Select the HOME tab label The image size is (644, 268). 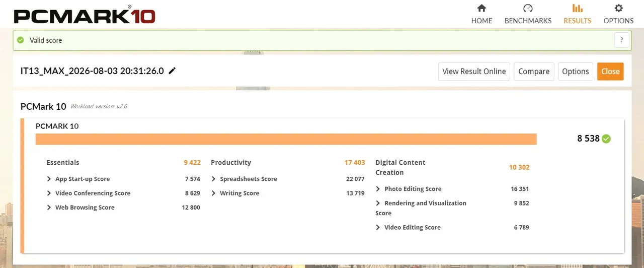point(481,21)
